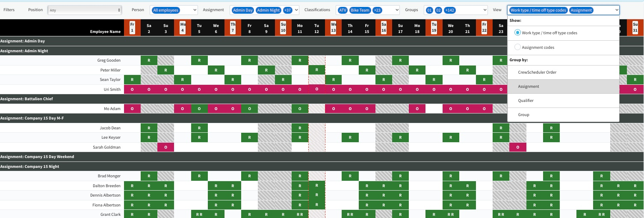Image resolution: width=644 pixels, height=218 pixels.
Task: Click employee name Jacob Dean
Action: point(110,128)
